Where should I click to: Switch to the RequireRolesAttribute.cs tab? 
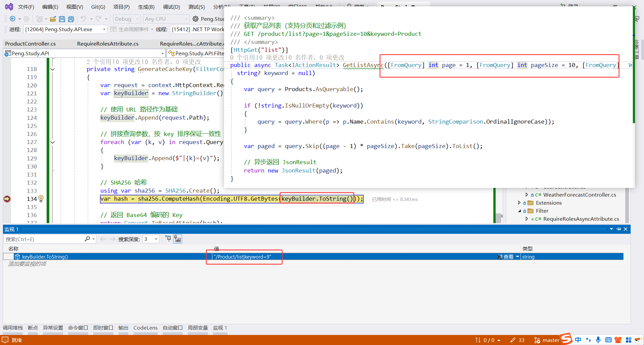click(x=108, y=44)
